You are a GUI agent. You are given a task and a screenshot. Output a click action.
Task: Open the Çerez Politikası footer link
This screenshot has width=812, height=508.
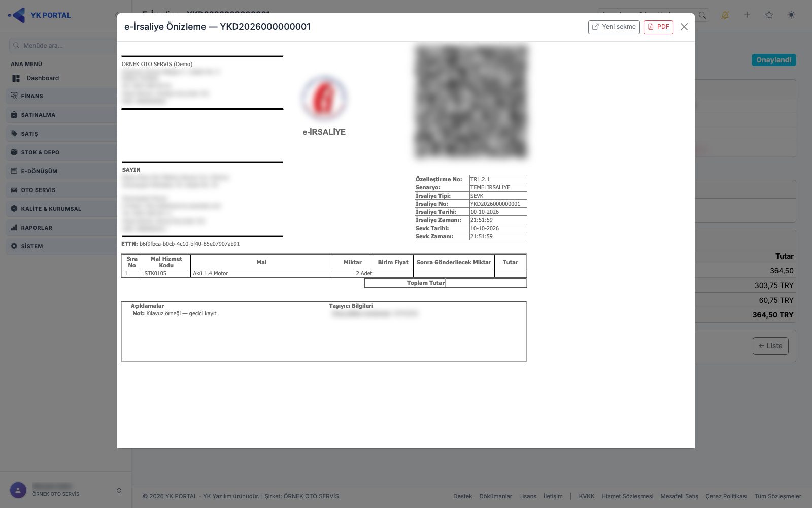click(x=726, y=496)
